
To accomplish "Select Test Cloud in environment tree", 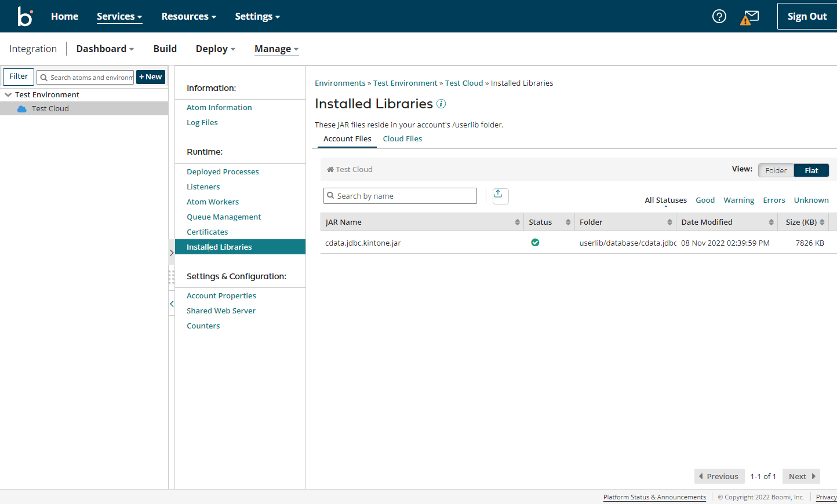I will tap(84, 109).
